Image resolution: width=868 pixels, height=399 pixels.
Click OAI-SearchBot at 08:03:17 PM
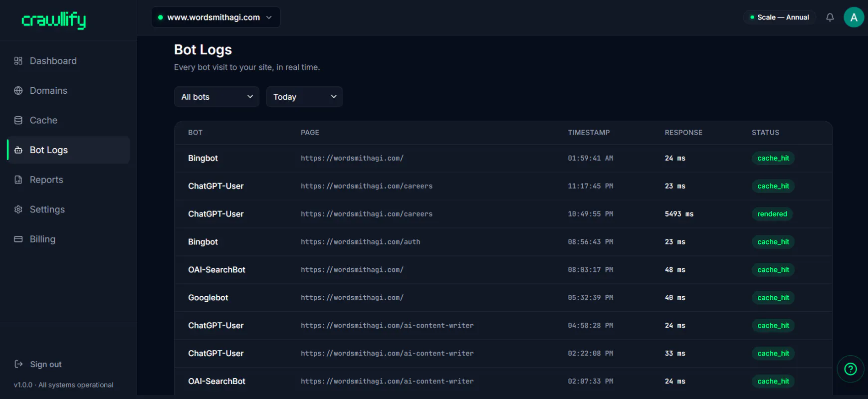217,270
